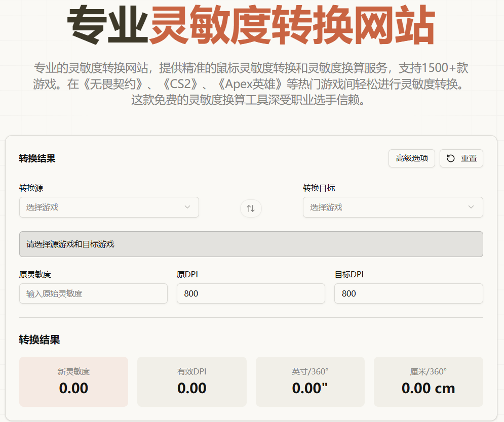This screenshot has width=504, height=422.
Task: Click the 有效DPI result card
Action: (191, 382)
